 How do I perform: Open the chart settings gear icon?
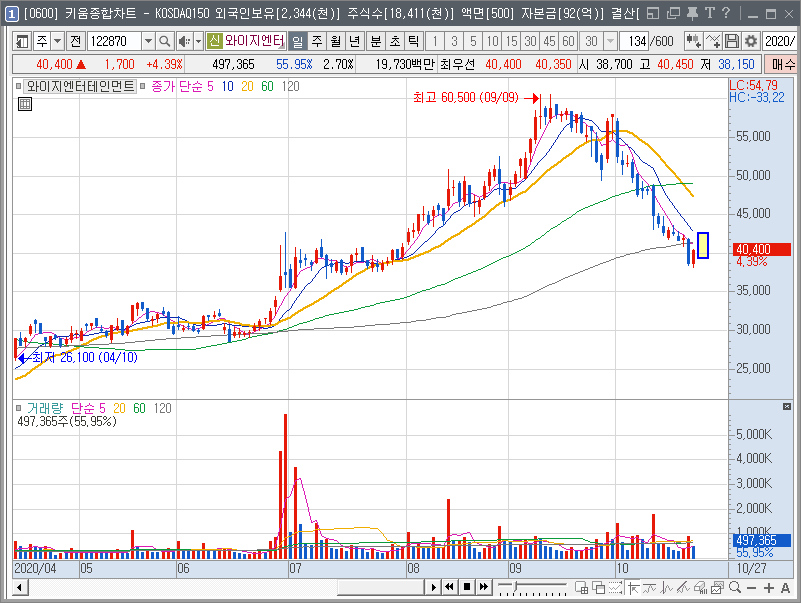pos(750,41)
